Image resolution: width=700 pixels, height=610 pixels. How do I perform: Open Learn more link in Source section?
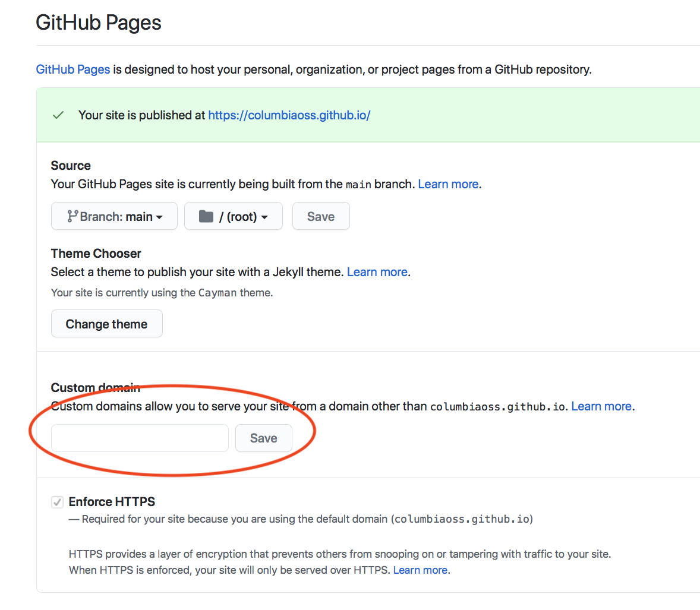pyautogui.click(x=448, y=184)
